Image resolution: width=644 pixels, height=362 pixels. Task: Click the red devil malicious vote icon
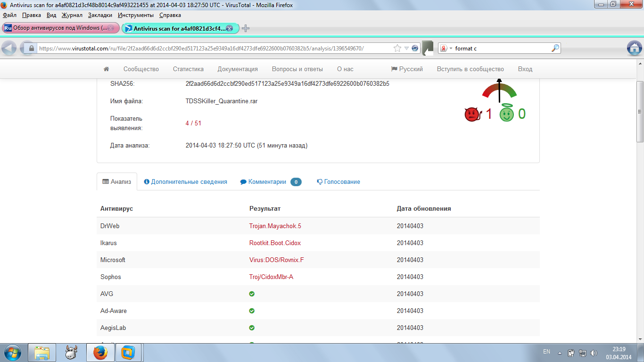click(x=472, y=114)
